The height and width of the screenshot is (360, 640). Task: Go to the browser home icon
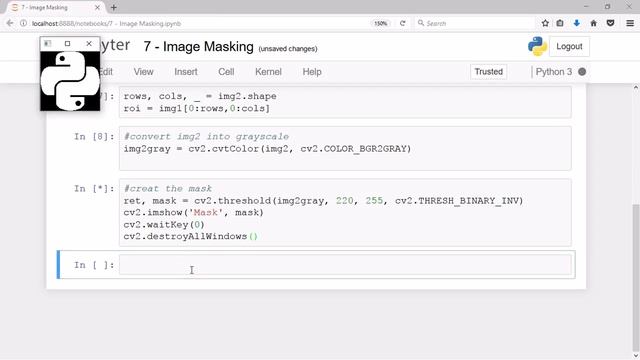(x=593, y=23)
